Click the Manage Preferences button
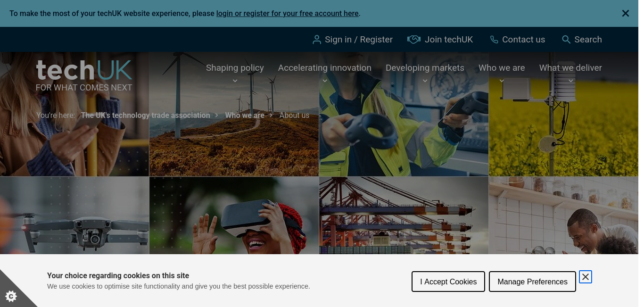This screenshot has height=307, width=644. tap(532, 282)
